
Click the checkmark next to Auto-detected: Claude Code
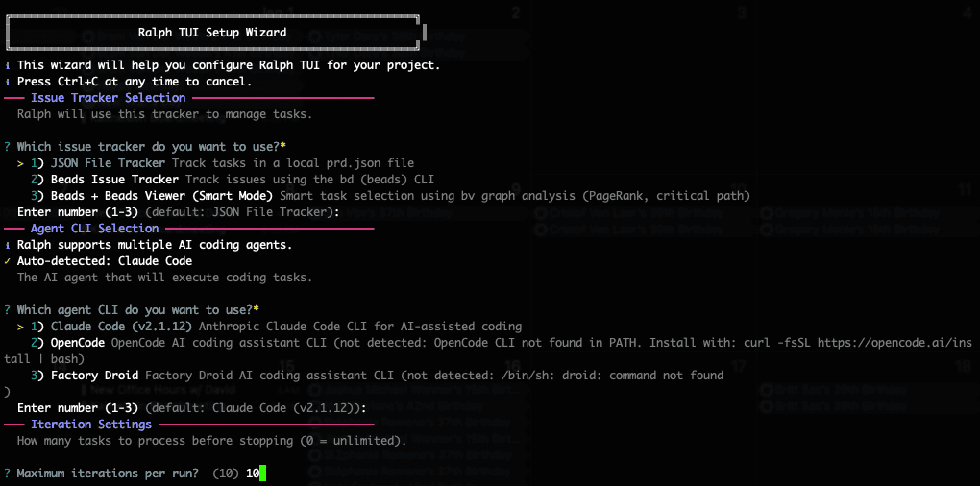(x=8, y=261)
